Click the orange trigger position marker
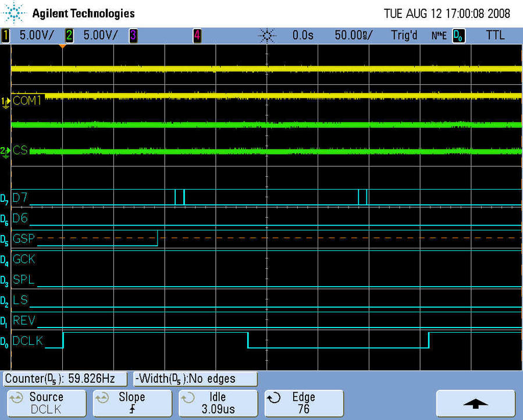The width and height of the screenshot is (523, 420). pyautogui.click(x=62, y=47)
